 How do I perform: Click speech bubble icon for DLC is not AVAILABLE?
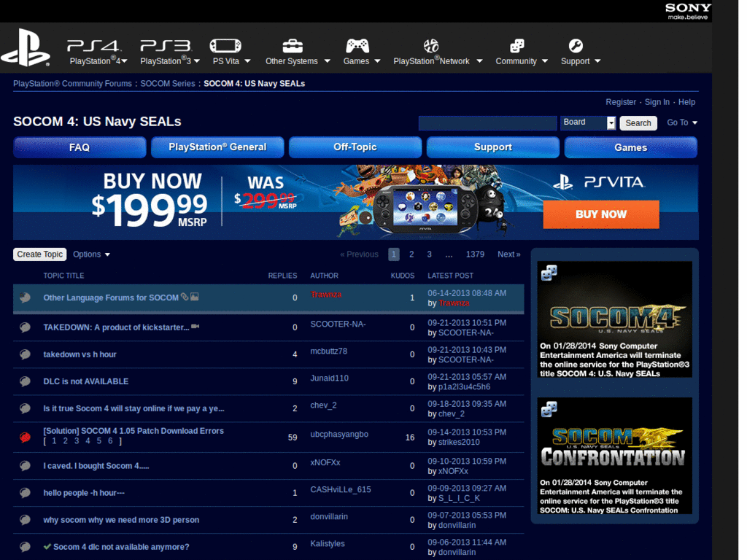26,381
